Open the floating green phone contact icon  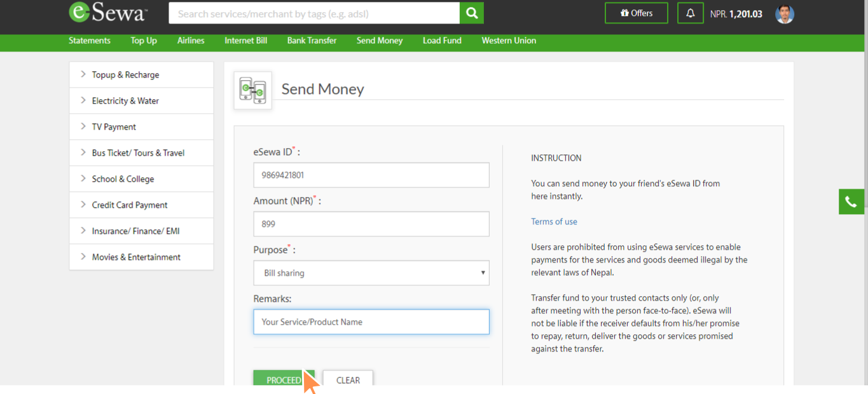[851, 201]
